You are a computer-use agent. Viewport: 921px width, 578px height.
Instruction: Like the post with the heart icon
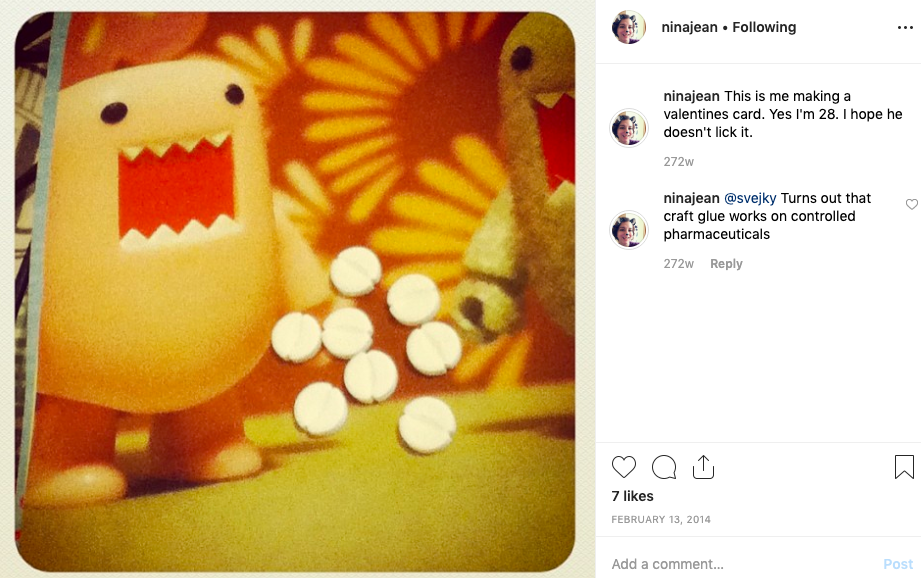[x=623, y=467]
